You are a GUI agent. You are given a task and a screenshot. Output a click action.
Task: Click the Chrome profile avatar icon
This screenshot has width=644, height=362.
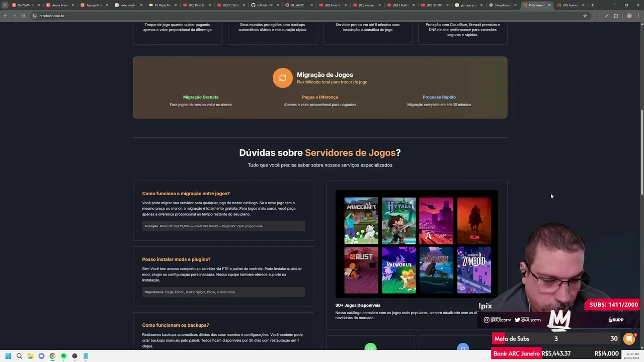click(x=629, y=16)
